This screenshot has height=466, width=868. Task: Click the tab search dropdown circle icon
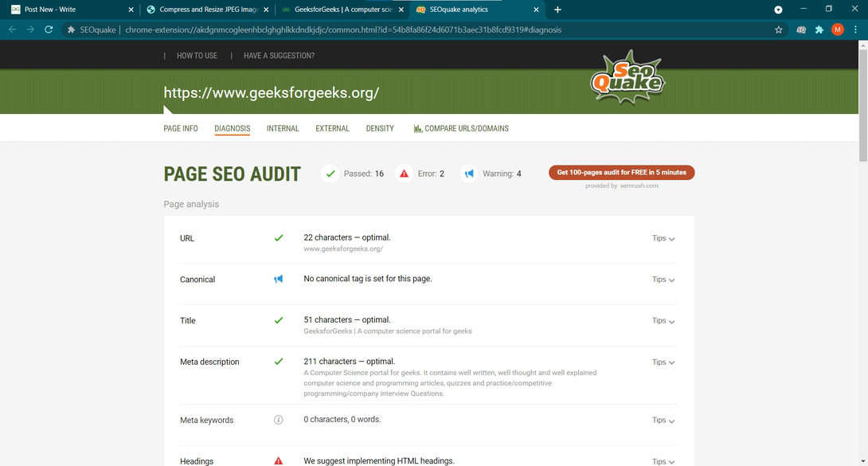[778, 10]
